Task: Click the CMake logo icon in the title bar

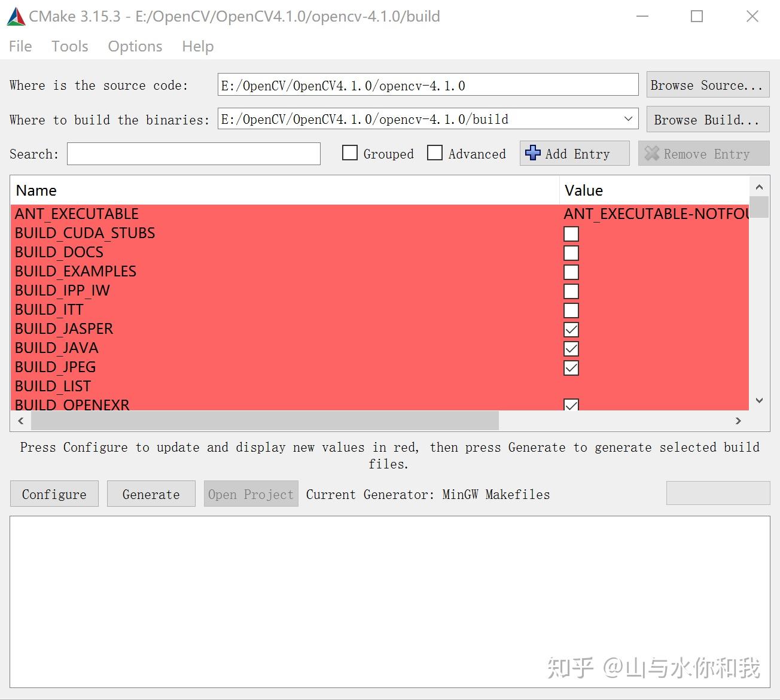Action: tap(16, 16)
